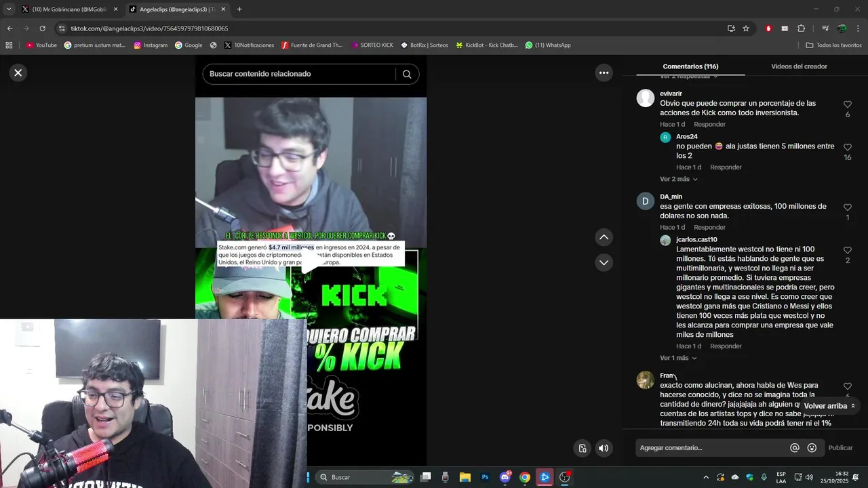Open jcarlos.cast10 username link

(696, 240)
